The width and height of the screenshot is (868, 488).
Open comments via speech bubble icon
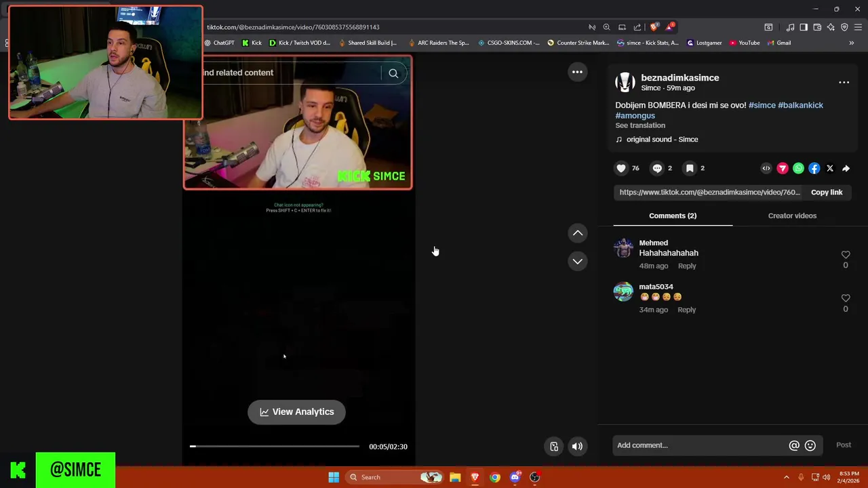[x=657, y=168]
